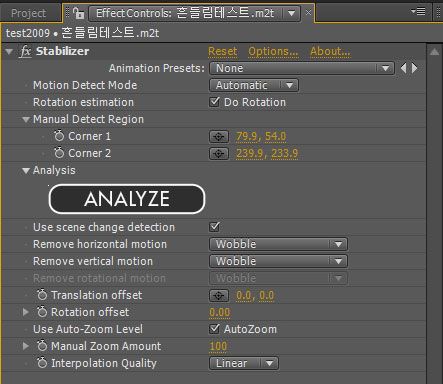Click the ANALYZE button
The width and height of the screenshot is (443, 384).
(x=127, y=199)
